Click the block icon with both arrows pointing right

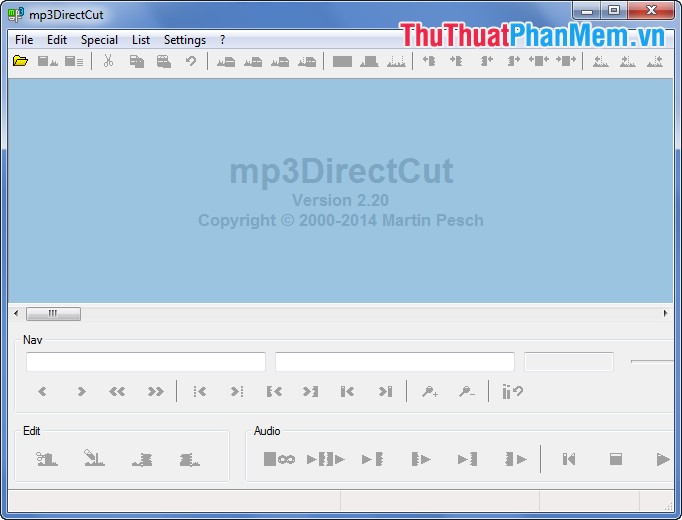(x=566, y=61)
